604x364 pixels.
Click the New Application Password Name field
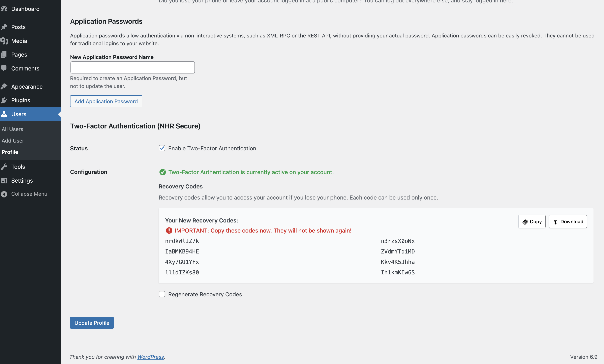[x=132, y=67]
